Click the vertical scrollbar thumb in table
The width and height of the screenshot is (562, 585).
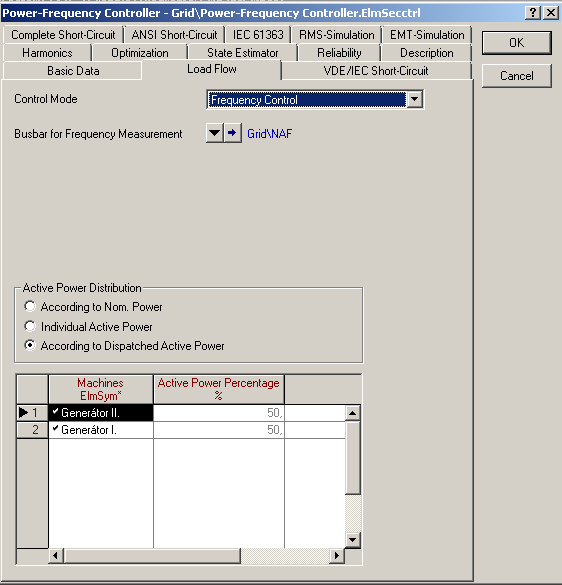[353, 457]
